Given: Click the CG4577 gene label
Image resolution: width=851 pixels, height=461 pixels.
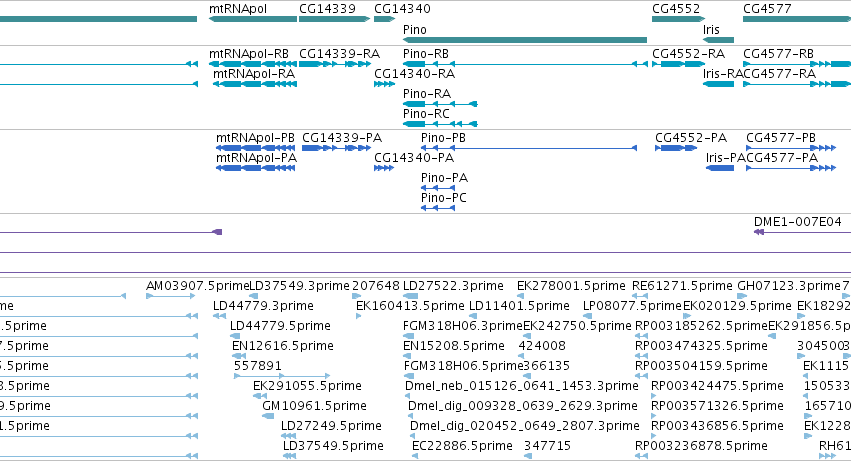Looking at the screenshot, I should 767,9.
